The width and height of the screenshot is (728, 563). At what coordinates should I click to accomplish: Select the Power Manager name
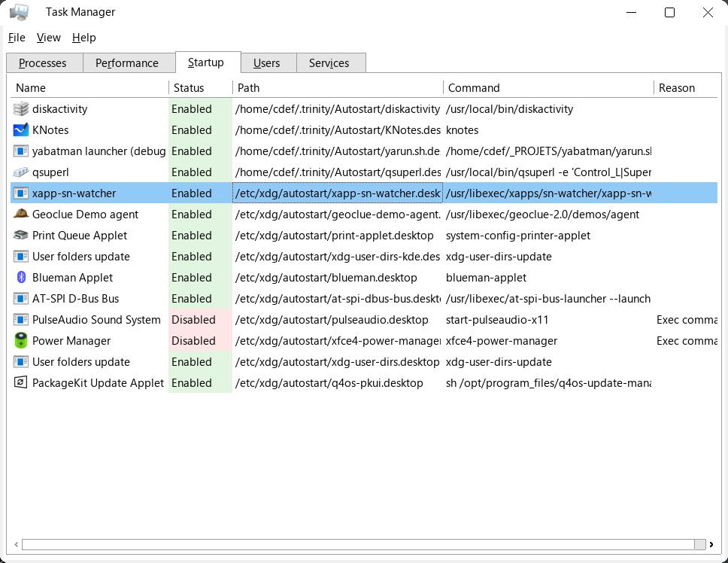pyautogui.click(x=71, y=340)
